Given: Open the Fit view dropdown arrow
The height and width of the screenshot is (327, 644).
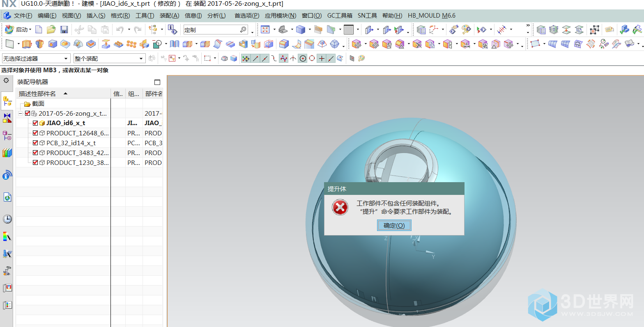Looking at the screenshot, I should pos(274,30).
